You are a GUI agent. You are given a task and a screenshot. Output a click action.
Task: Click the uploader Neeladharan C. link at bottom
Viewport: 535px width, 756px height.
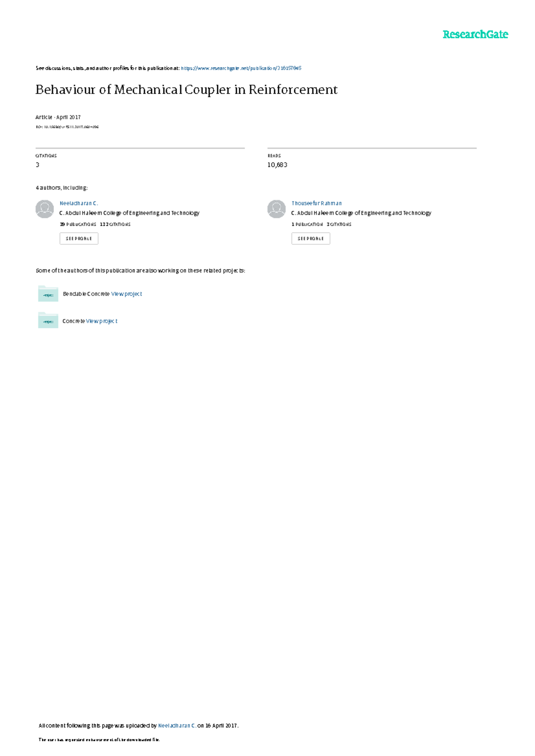coord(177,726)
